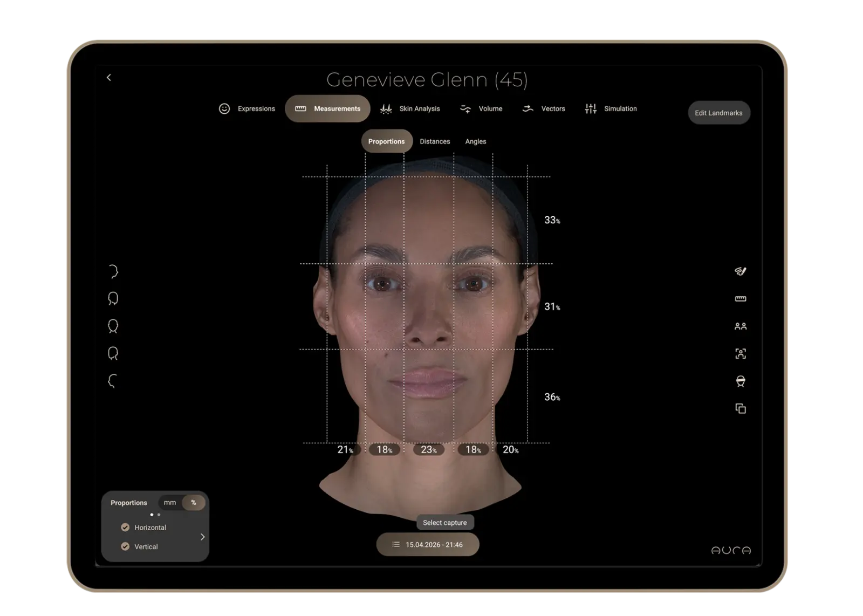Click the head with band icon
The image size is (863, 616).
741,381
